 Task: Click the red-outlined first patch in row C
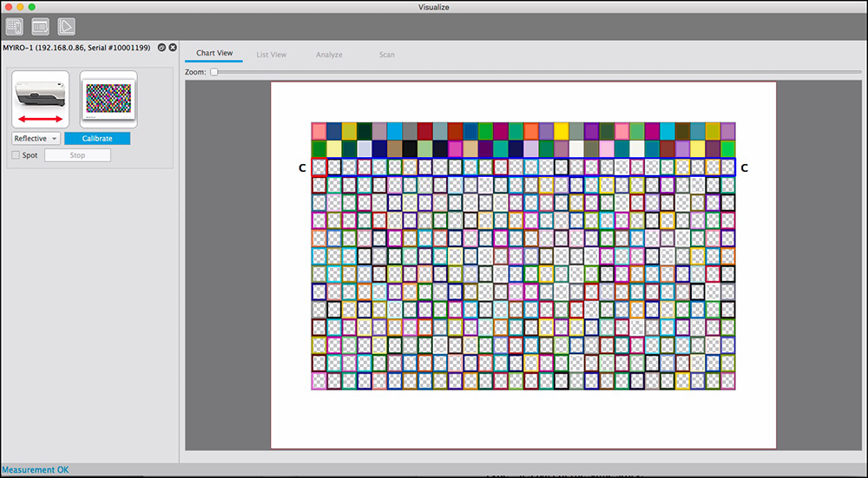[x=319, y=167]
